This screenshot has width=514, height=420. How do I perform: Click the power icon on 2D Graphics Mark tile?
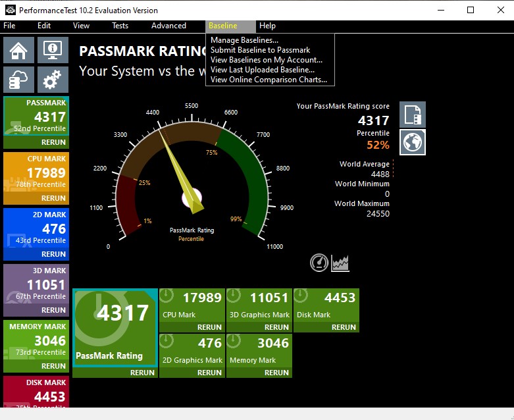(x=167, y=340)
